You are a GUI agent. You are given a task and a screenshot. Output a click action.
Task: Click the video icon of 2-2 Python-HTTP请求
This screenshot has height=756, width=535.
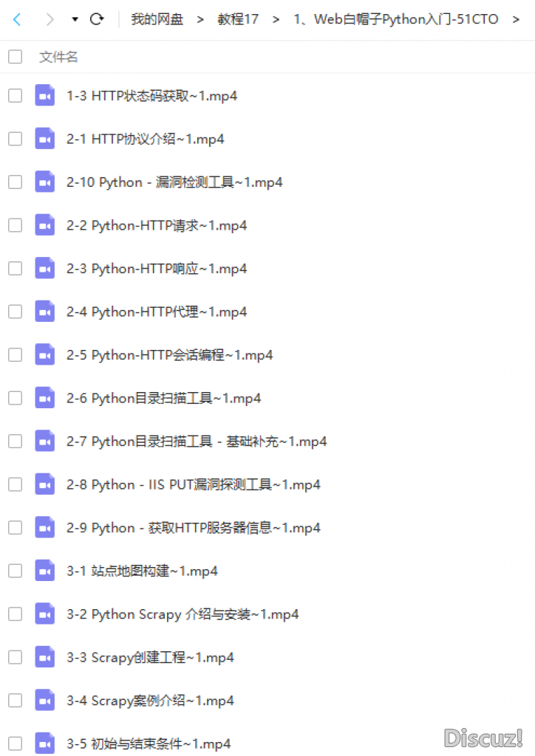coord(45,224)
